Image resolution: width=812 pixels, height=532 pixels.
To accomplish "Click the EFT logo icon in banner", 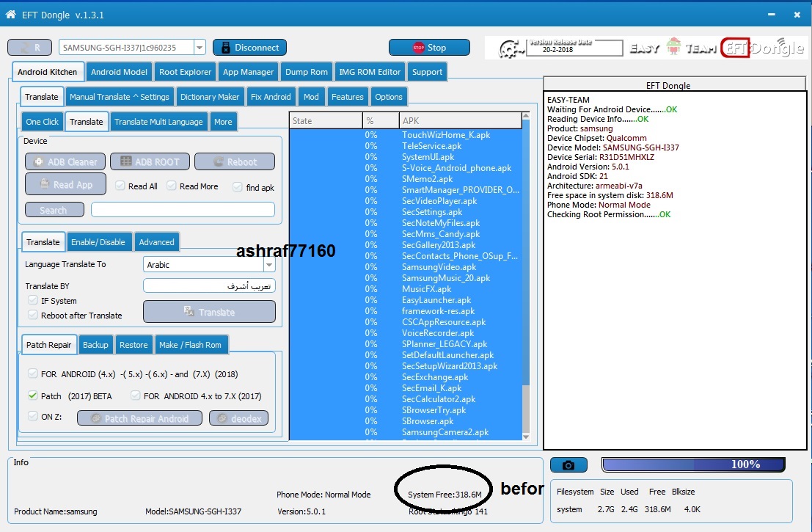I will click(x=734, y=48).
